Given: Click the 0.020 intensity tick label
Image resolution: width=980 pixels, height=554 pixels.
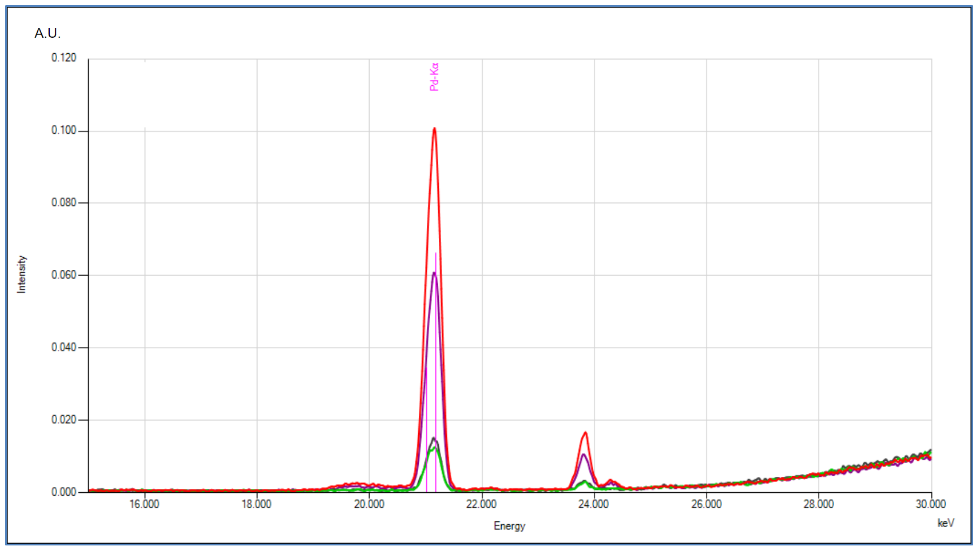Looking at the screenshot, I should click(x=64, y=420).
